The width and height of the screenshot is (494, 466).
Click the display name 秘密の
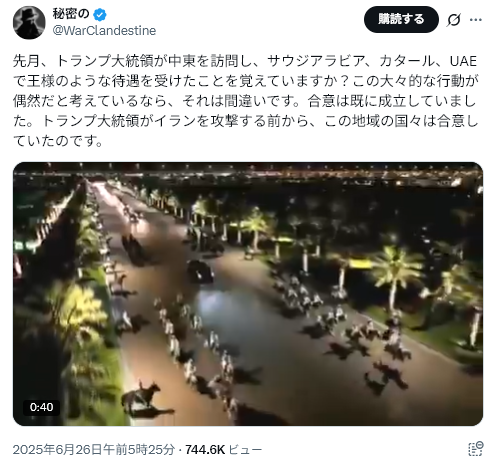71,14
